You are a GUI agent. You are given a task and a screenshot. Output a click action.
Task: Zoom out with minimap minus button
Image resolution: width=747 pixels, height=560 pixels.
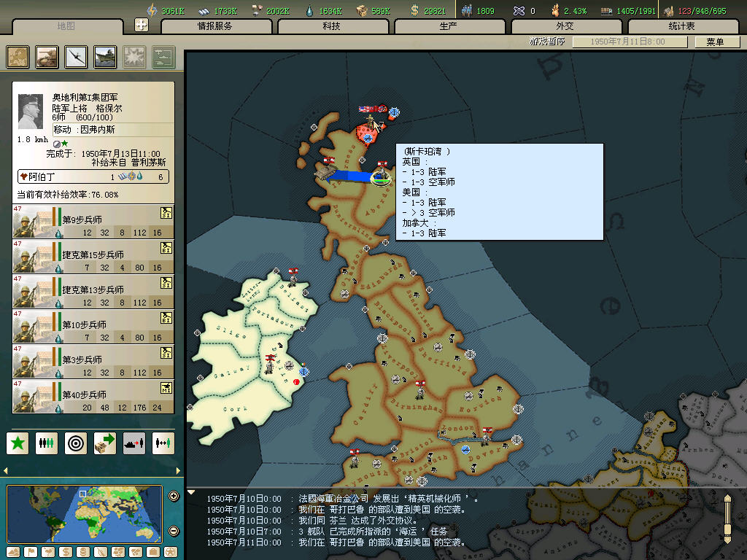pos(174,531)
